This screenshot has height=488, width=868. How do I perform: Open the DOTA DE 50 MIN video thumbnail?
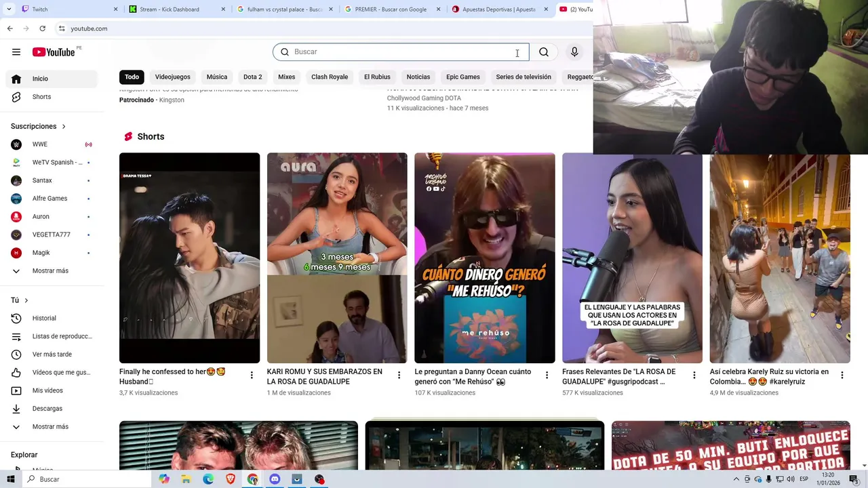731,445
